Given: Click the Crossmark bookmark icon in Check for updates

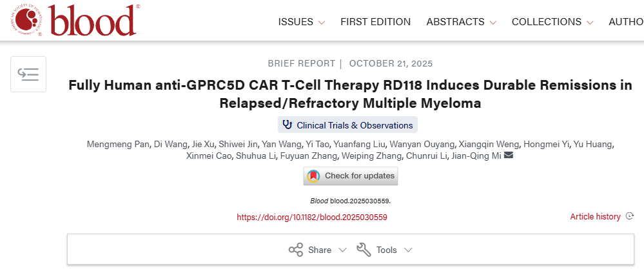Looking at the screenshot, I should pyautogui.click(x=313, y=176).
